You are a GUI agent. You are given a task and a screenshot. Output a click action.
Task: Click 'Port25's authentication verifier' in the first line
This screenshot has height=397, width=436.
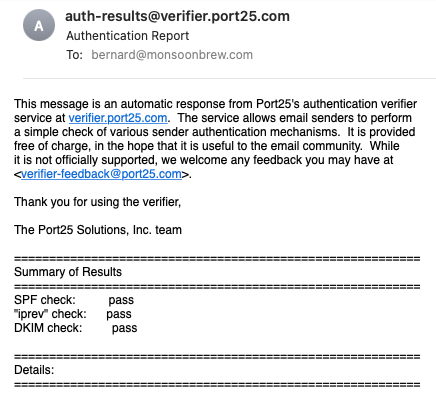pyautogui.click(x=336, y=104)
